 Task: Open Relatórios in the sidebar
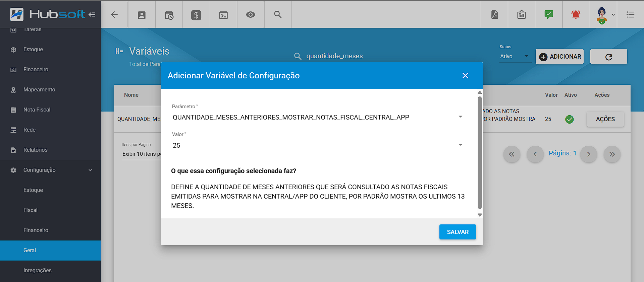click(50, 150)
